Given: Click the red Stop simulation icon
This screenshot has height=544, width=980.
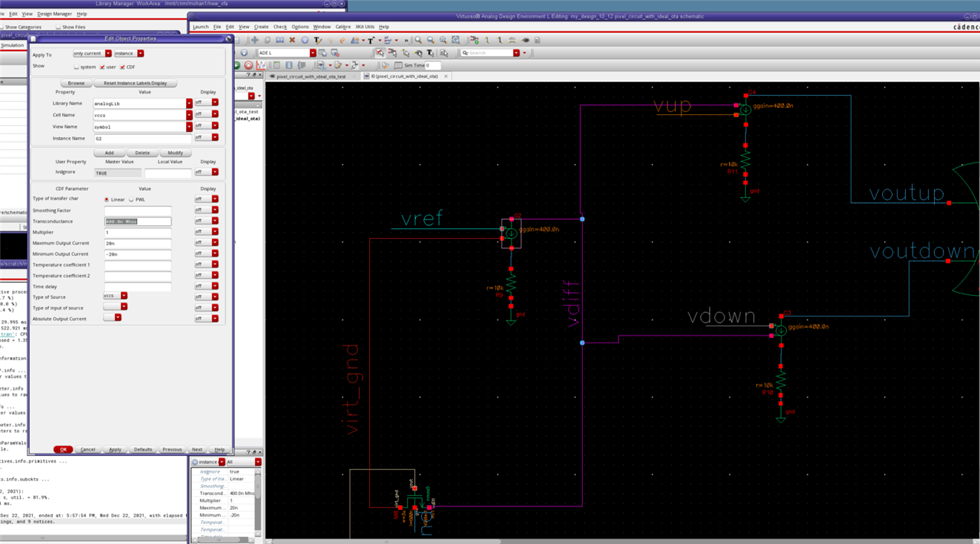Looking at the screenshot, I should click(x=249, y=66).
